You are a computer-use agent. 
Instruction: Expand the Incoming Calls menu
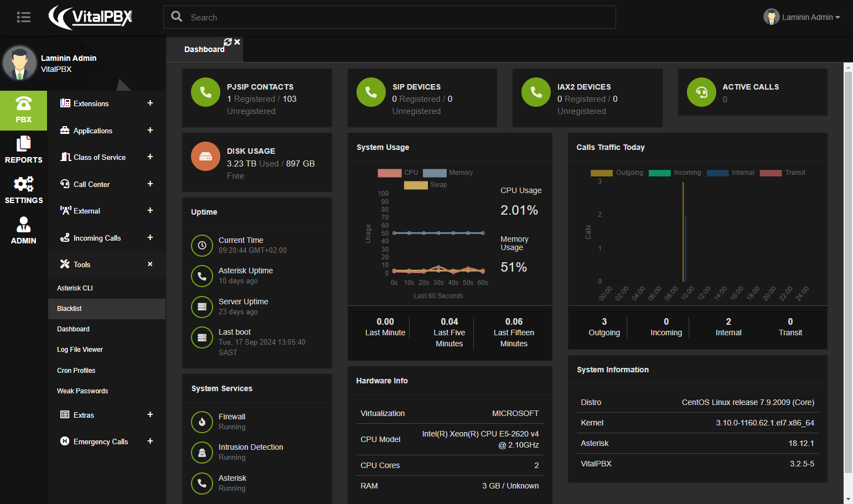(107, 238)
